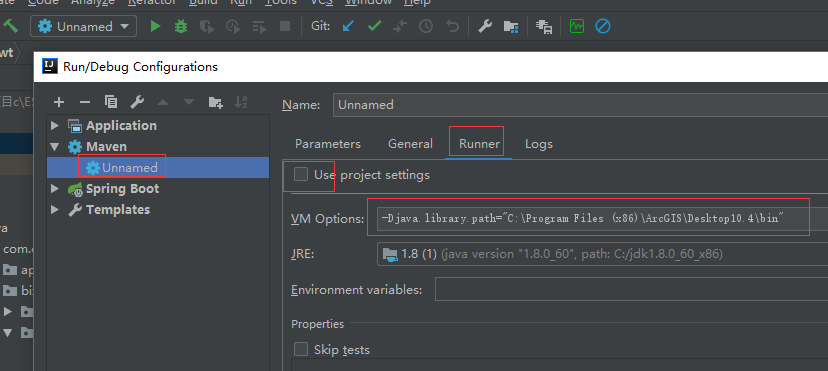This screenshot has height=371, width=828.
Task: Switch to the Parameters tab
Action: click(x=328, y=144)
